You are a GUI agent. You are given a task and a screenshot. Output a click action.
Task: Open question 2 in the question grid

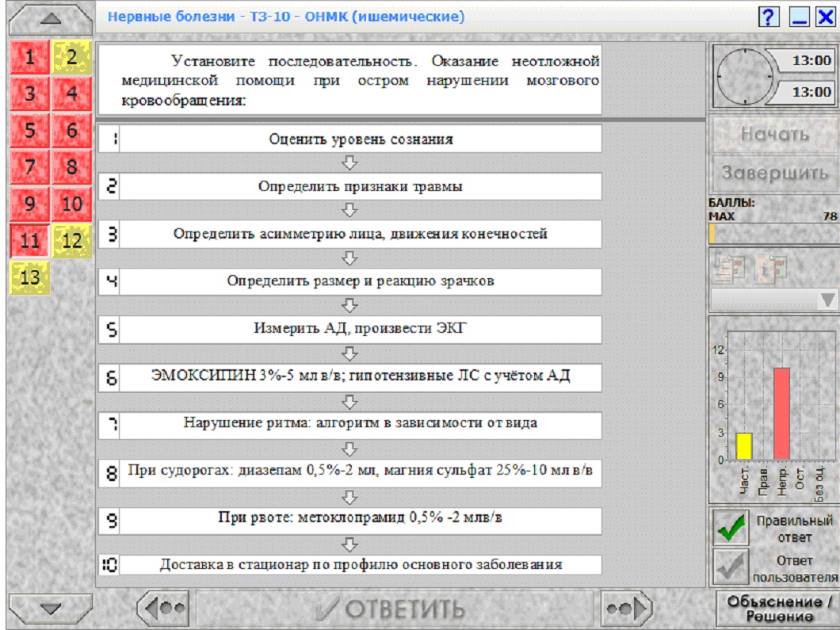(72, 57)
